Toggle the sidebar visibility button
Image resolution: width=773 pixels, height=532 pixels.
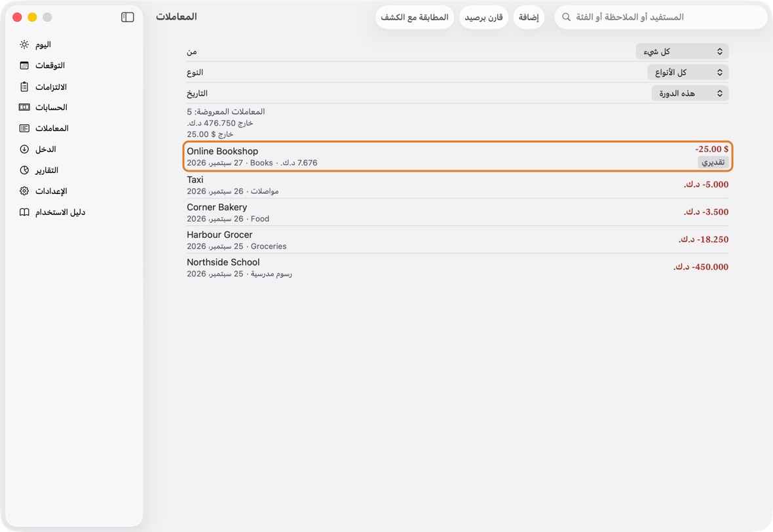coord(127,17)
